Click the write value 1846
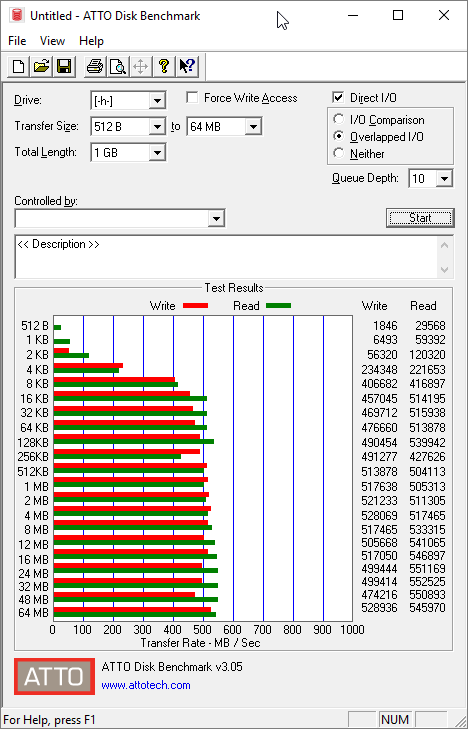The height and width of the screenshot is (729, 468). click(385, 326)
